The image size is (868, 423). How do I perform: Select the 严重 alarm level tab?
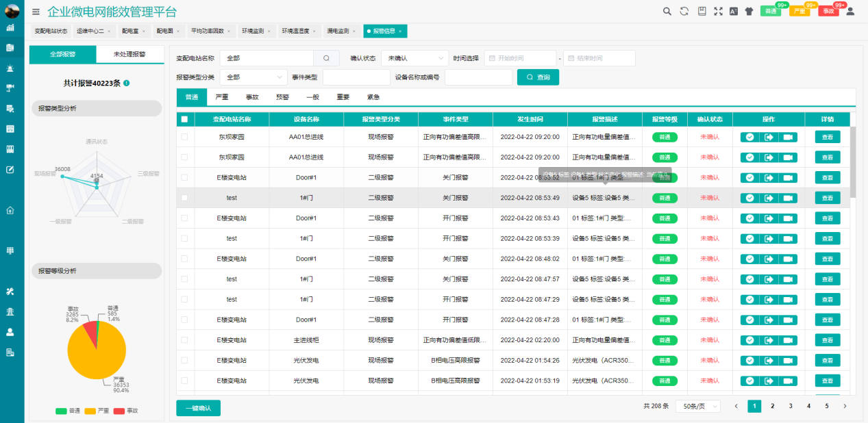click(x=222, y=97)
